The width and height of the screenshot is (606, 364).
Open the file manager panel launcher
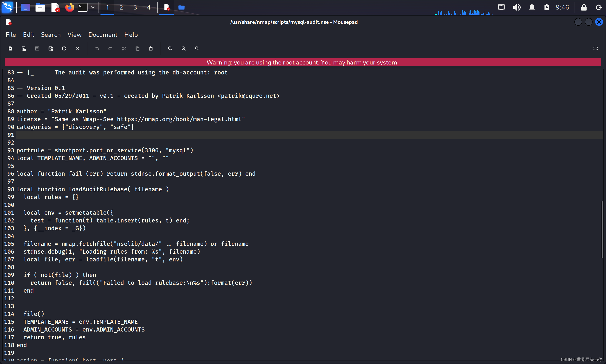40,7
